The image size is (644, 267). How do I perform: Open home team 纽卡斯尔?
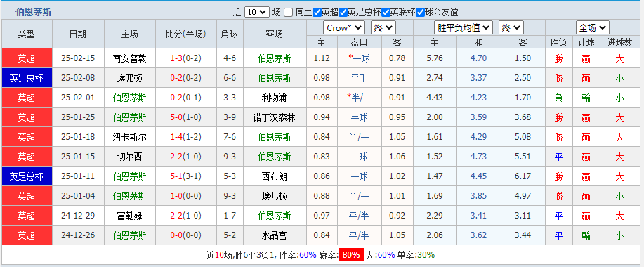coord(129,137)
